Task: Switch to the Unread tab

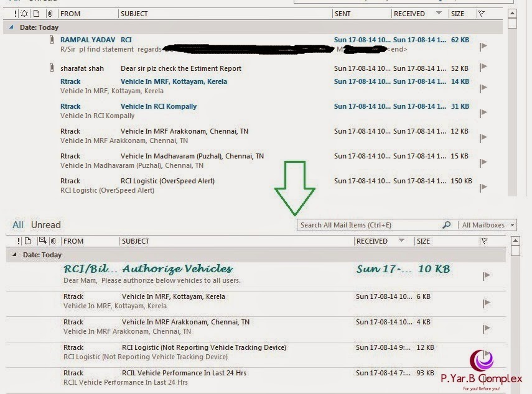Action: 46,224
